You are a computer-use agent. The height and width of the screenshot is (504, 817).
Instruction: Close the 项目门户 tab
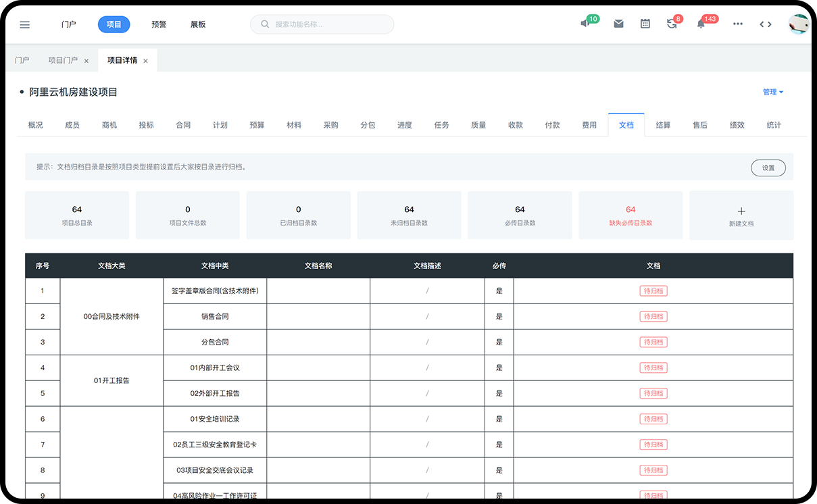point(86,61)
